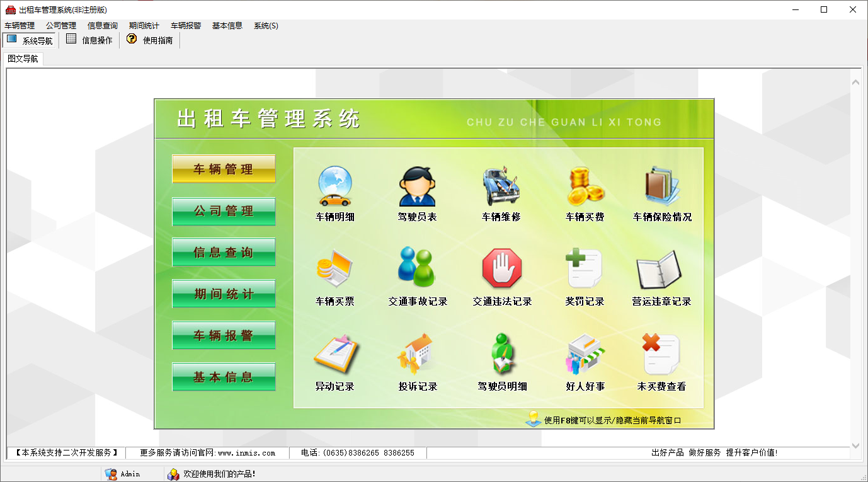The image size is (868, 482).
Task: Open the 投诉记录 complaint records icon
Action: coord(416,353)
